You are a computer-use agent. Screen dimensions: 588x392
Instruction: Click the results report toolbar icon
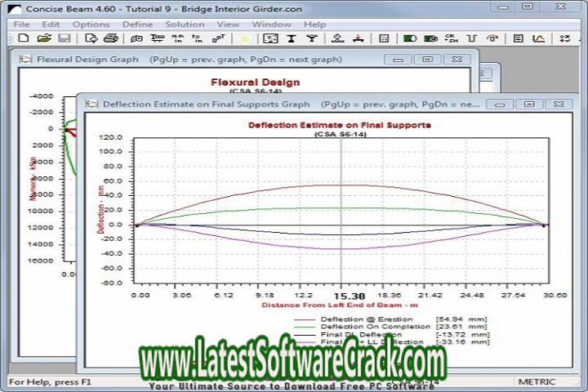pos(519,38)
